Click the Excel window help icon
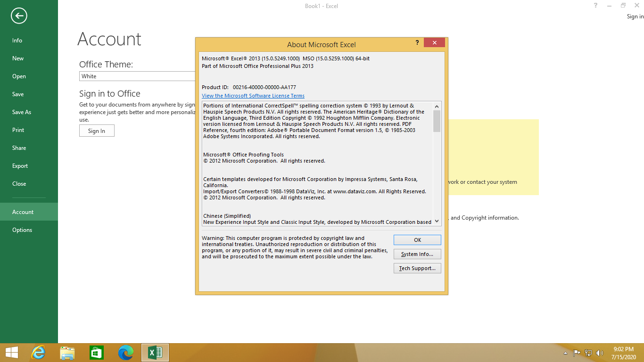 pos(596,6)
